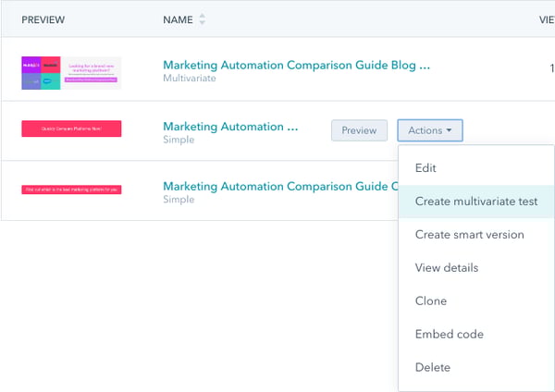Click the NAME column header text

pyautogui.click(x=178, y=19)
